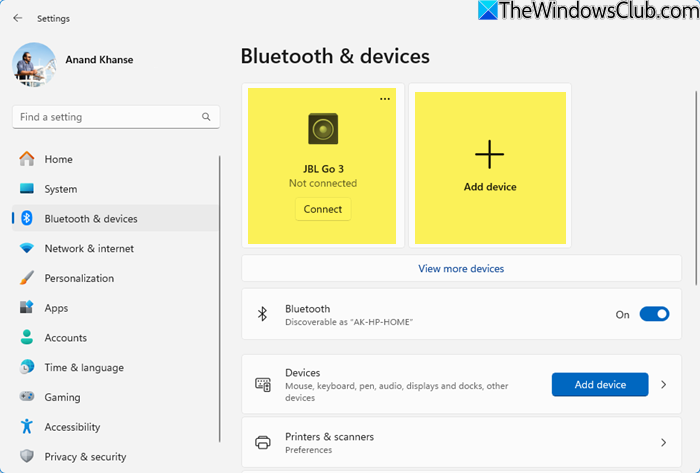This screenshot has height=474, width=700.
Task: Connect the JBL Go 3 speaker
Action: coord(323,209)
